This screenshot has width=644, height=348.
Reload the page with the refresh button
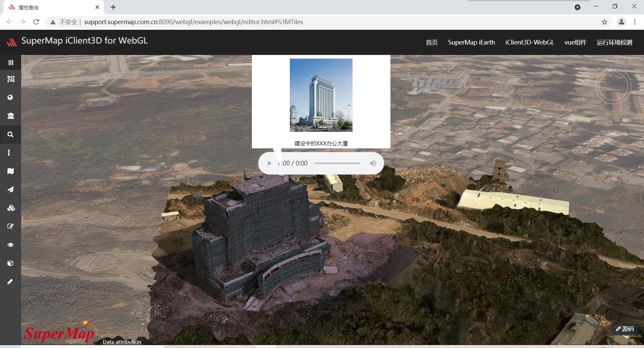click(x=36, y=22)
